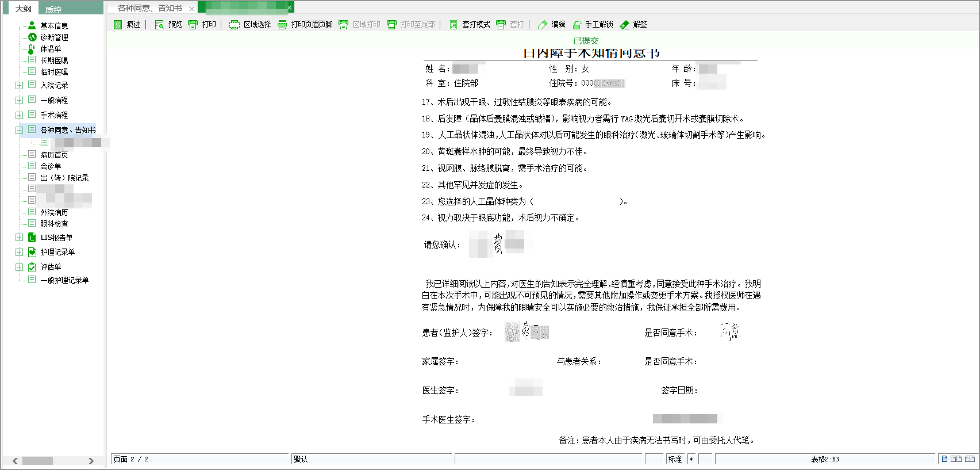Select 长期医嘱 long-term orders
This screenshot has height=470, width=980.
54,60
